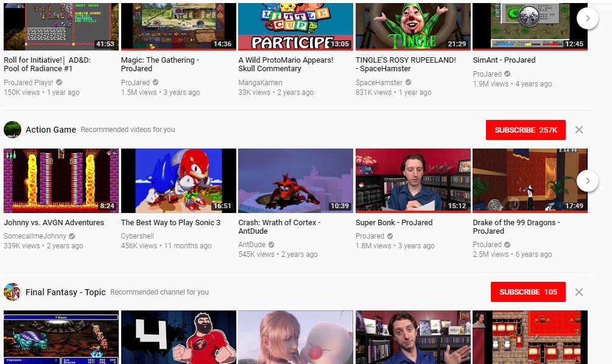Visit ProJared channel under Drake of 99 Dragons

[487, 245]
